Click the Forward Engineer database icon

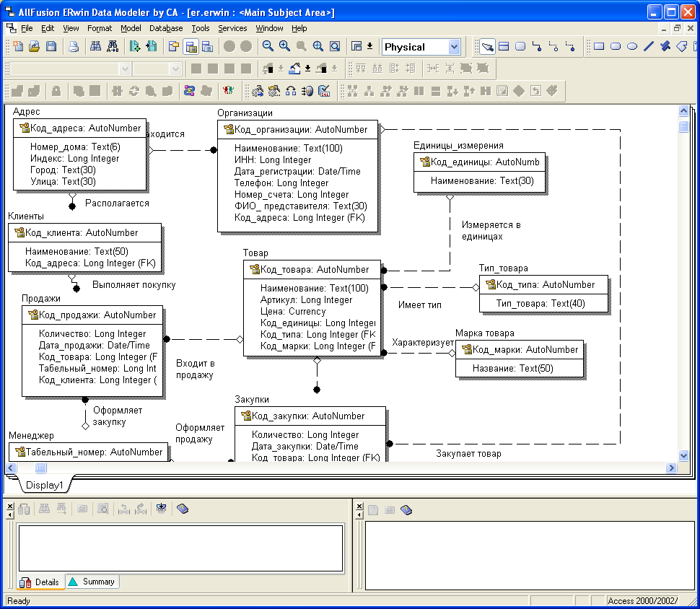[x=258, y=91]
